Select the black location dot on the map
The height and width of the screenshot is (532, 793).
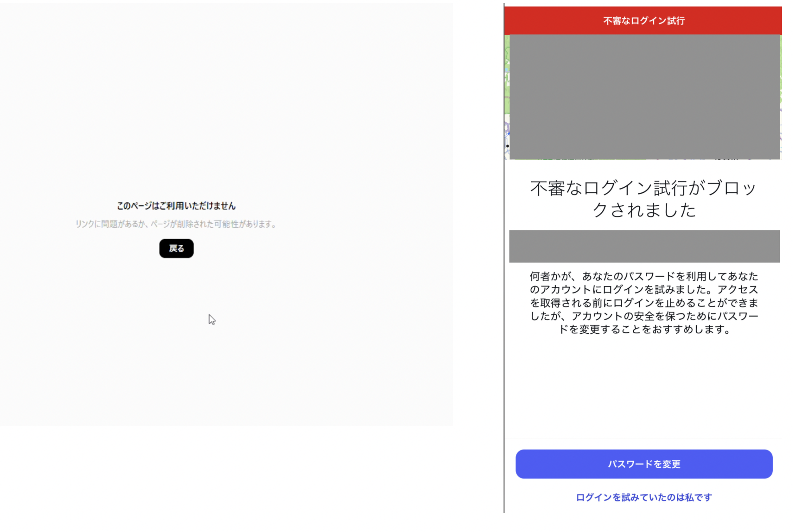click(x=508, y=145)
